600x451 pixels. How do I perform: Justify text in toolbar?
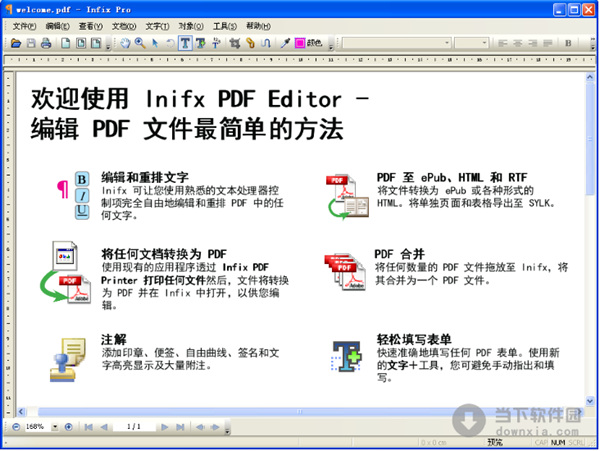click(548, 43)
